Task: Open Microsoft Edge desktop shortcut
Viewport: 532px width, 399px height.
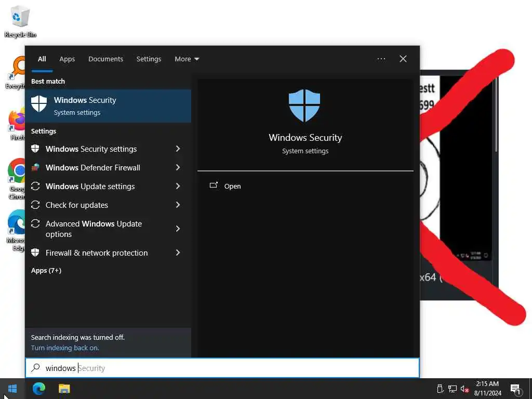Action: (x=16, y=230)
